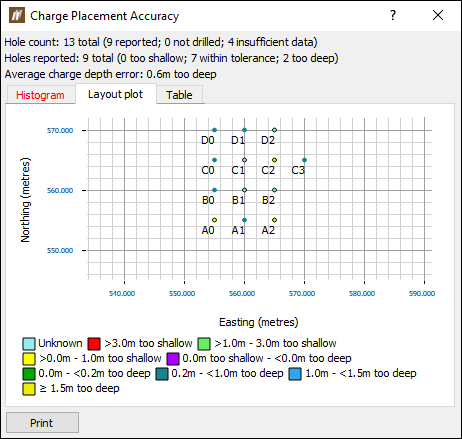Click the Print button
The height and width of the screenshot is (439, 462).
(x=42, y=423)
